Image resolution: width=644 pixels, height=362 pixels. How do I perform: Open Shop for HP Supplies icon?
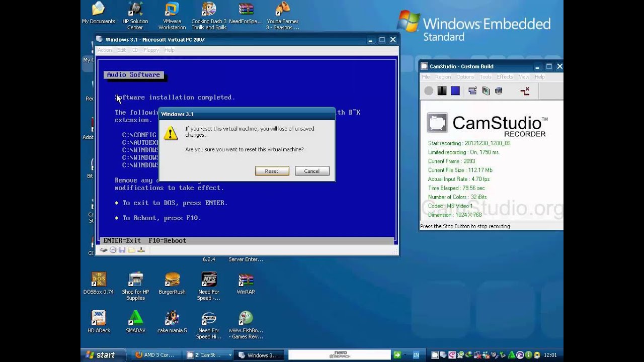point(135,287)
